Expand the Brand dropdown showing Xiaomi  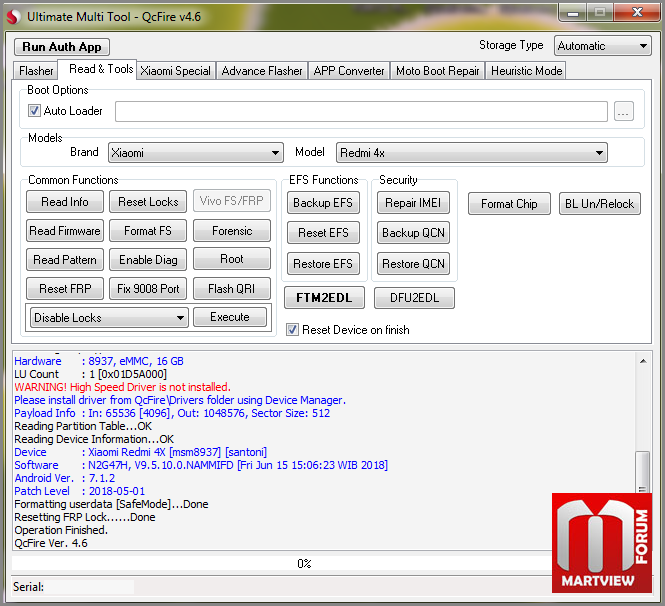(x=196, y=153)
